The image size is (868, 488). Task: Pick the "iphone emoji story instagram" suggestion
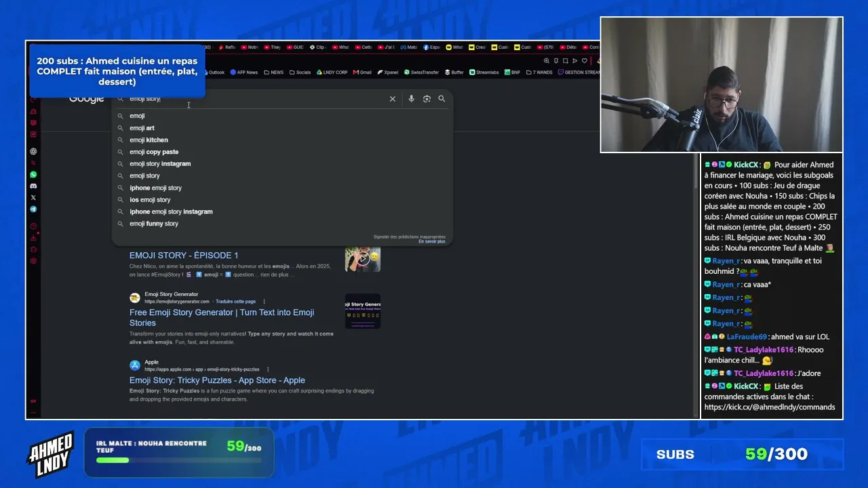(x=281, y=211)
